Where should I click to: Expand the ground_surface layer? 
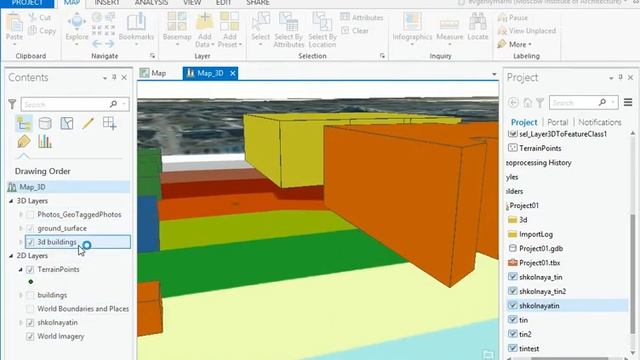[20, 228]
